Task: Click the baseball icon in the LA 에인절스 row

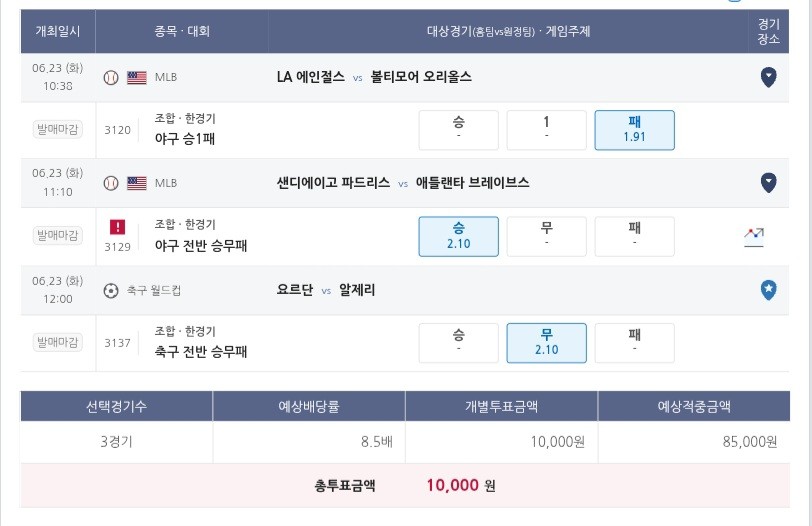Action: pos(111,78)
